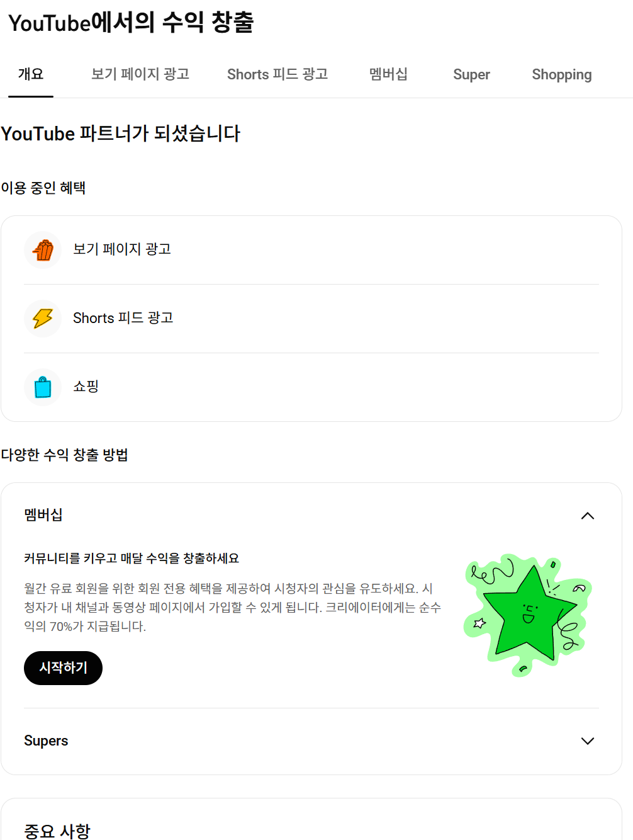The width and height of the screenshot is (633, 840).
Task: Open the 멤버십 tab
Action: (388, 74)
